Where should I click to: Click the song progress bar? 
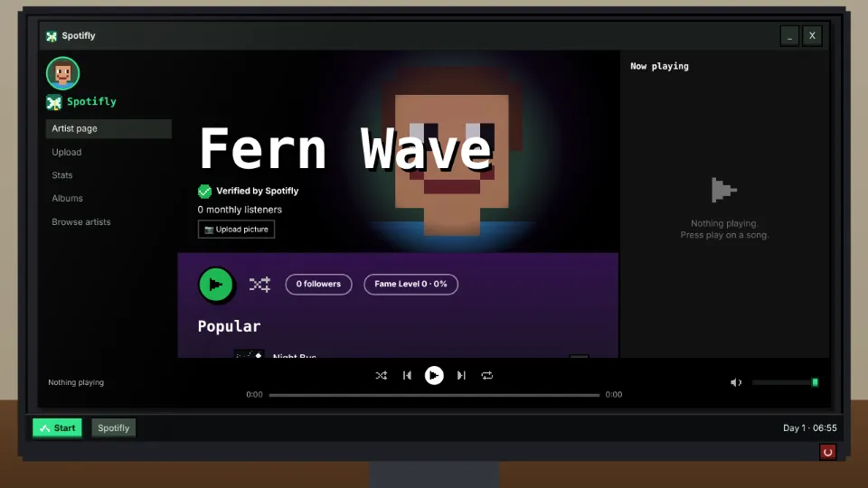434,395
